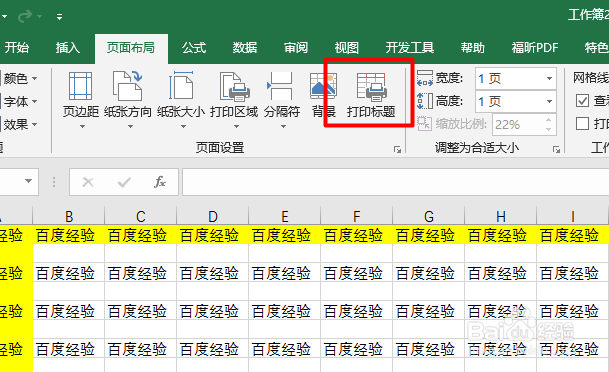Select column I header
Image resolution: width=609 pixels, height=372 pixels.
pos(572,216)
